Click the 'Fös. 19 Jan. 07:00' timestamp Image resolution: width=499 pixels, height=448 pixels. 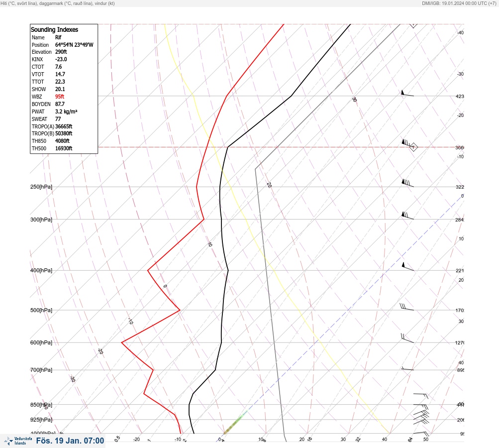click(70, 441)
